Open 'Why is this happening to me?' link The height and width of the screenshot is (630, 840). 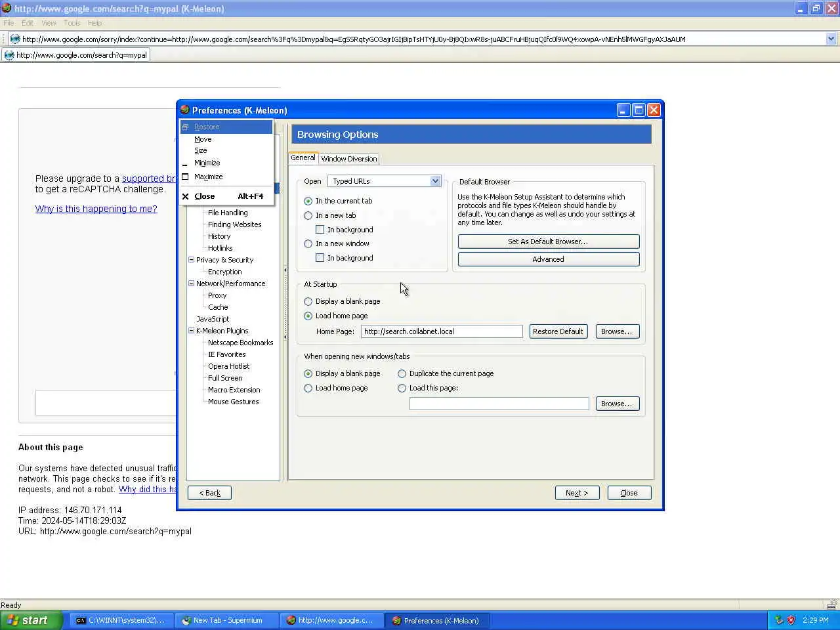96,209
